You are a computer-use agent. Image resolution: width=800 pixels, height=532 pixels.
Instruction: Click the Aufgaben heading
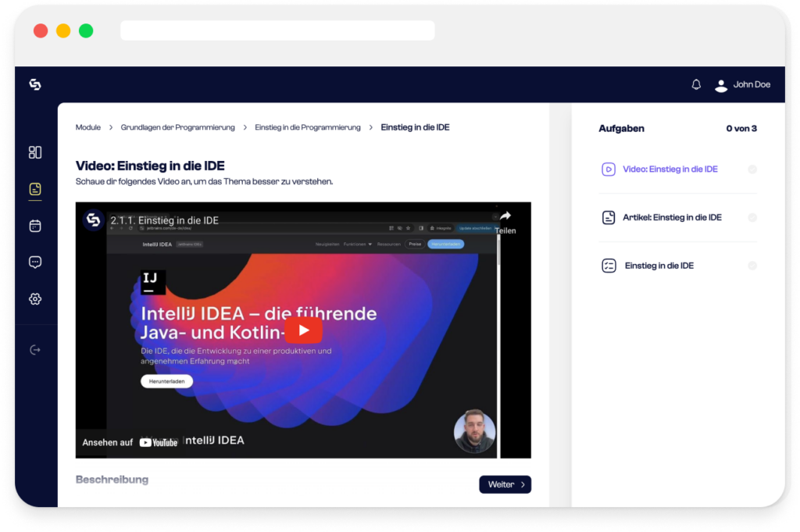pos(621,129)
